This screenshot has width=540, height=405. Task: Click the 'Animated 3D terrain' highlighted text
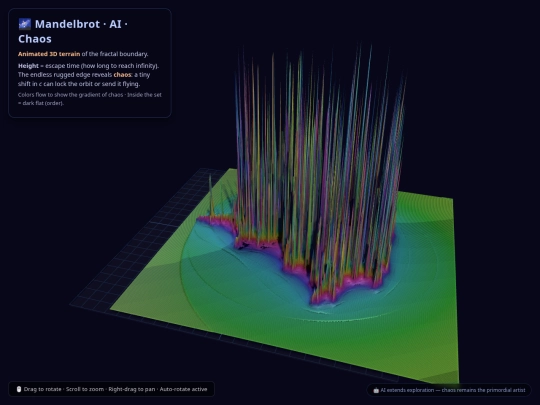point(49,54)
